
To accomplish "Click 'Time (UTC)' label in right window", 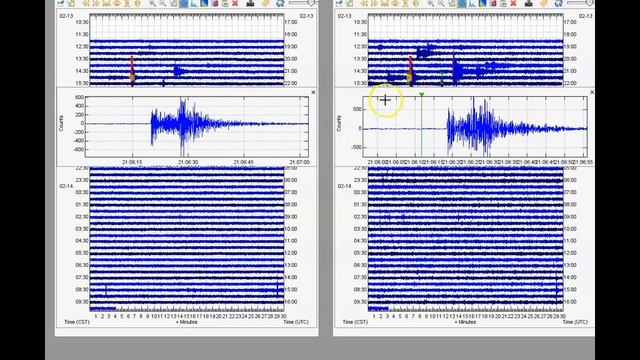I will pyautogui.click(x=575, y=322).
